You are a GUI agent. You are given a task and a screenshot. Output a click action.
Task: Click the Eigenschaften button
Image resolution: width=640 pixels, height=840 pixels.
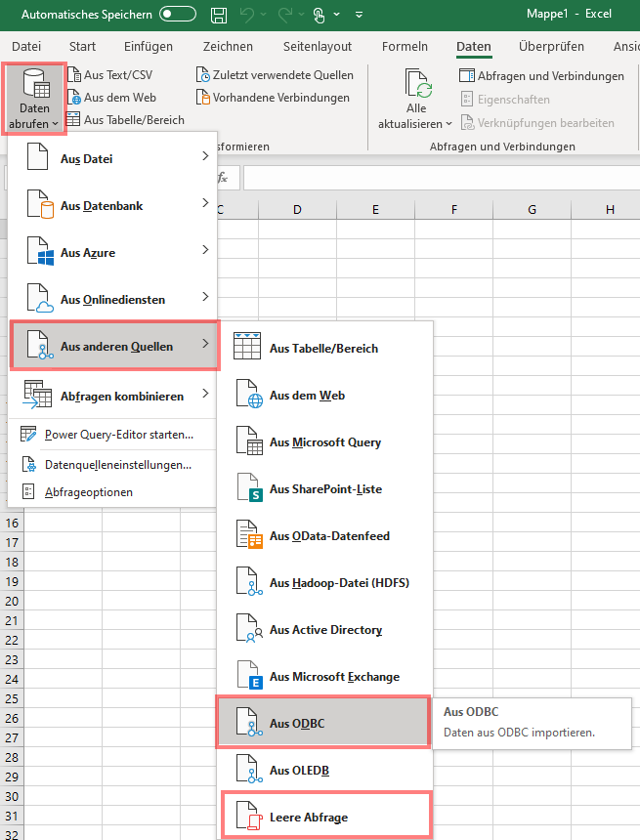505,100
